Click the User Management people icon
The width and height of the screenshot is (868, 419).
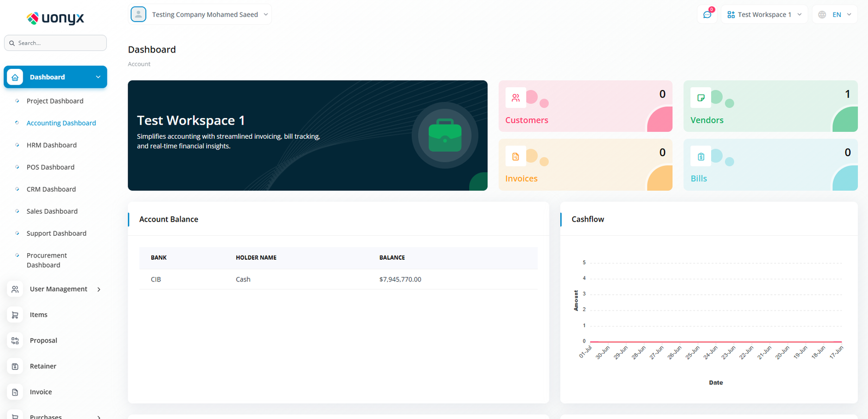[x=15, y=289]
